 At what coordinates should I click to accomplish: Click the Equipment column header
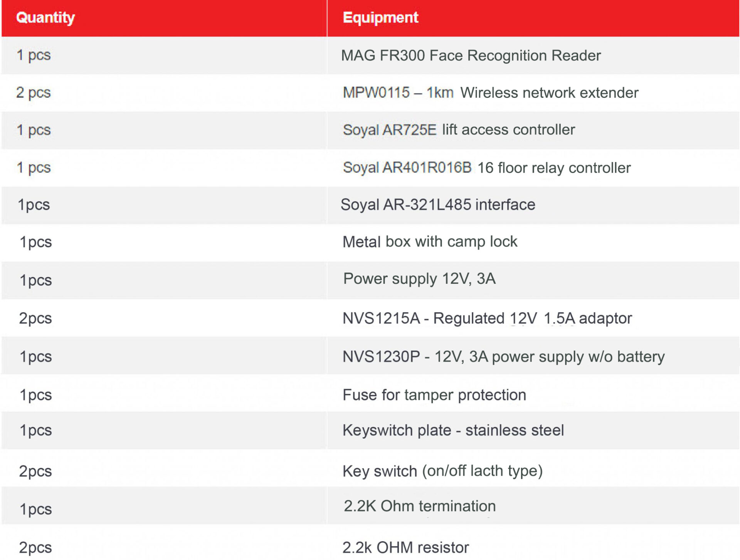pyautogui.click(x=380, y=18)
